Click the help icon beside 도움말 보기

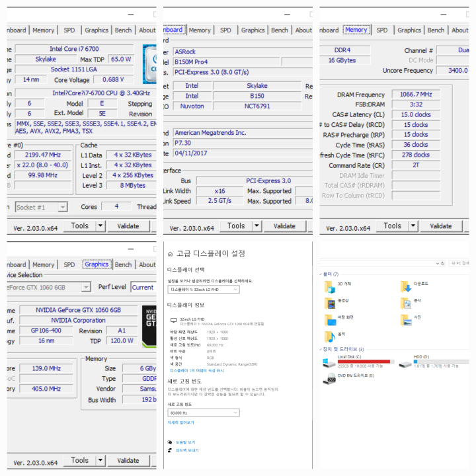[170, 442]
